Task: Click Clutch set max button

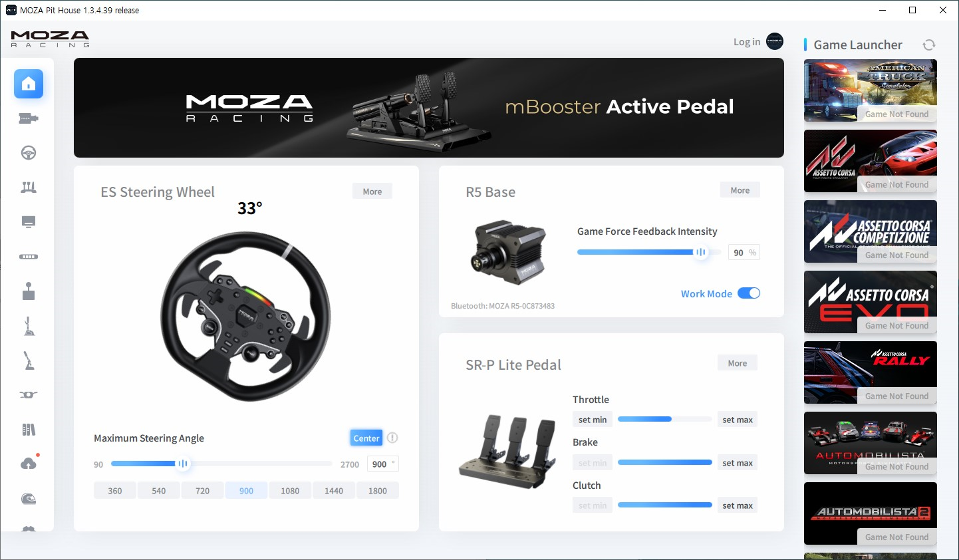Action: [x=738, y=505]
